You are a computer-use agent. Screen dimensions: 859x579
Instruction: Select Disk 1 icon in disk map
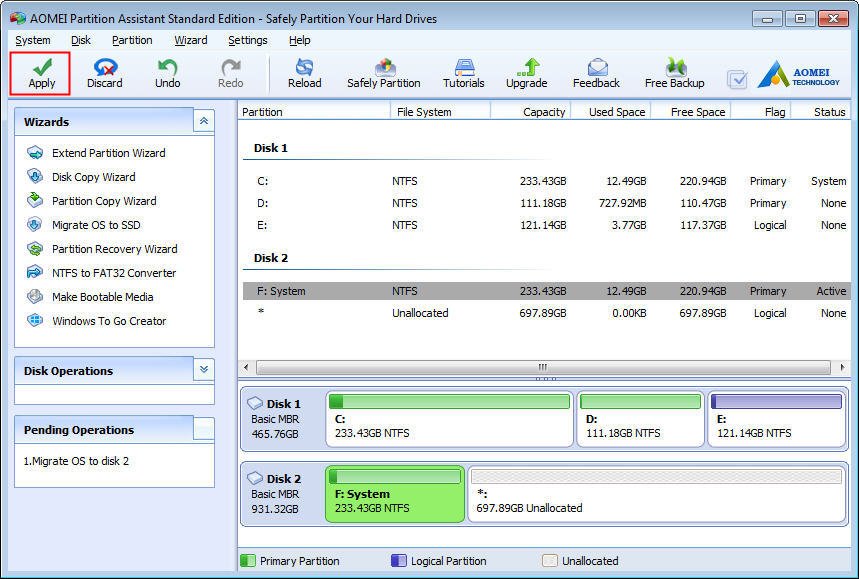click(x=255, y=404)
